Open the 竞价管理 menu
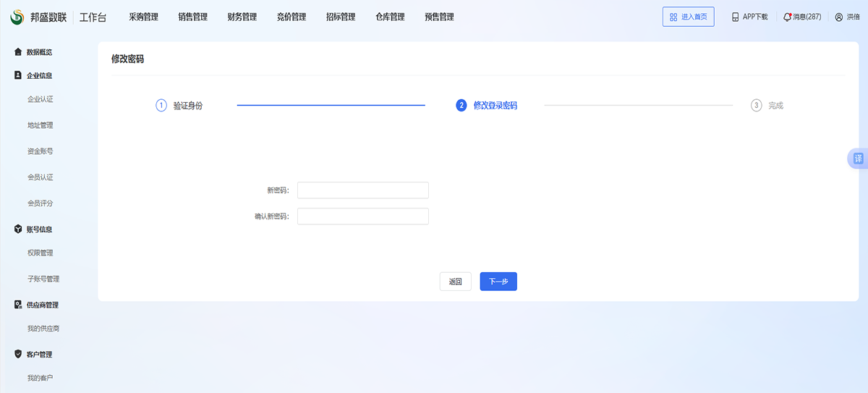Image resolution: width=868 pixels, height=393 pixels. 292,17
